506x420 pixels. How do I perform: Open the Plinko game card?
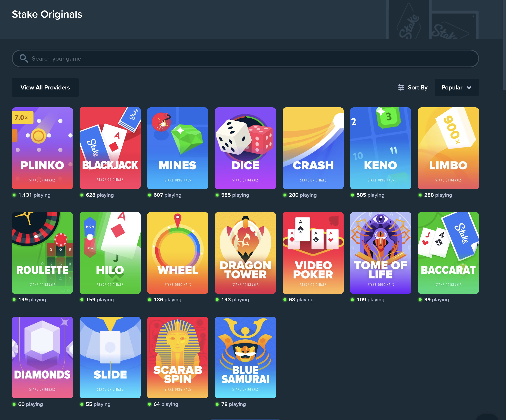pos(42,148)
